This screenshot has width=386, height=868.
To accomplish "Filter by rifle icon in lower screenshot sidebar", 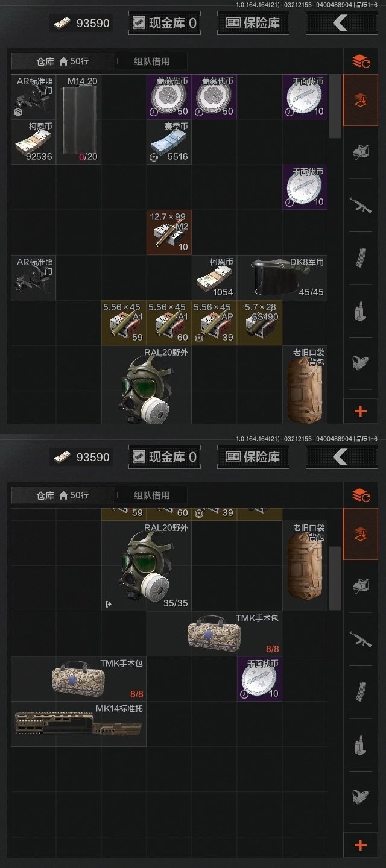I will [x=361, y=638].
